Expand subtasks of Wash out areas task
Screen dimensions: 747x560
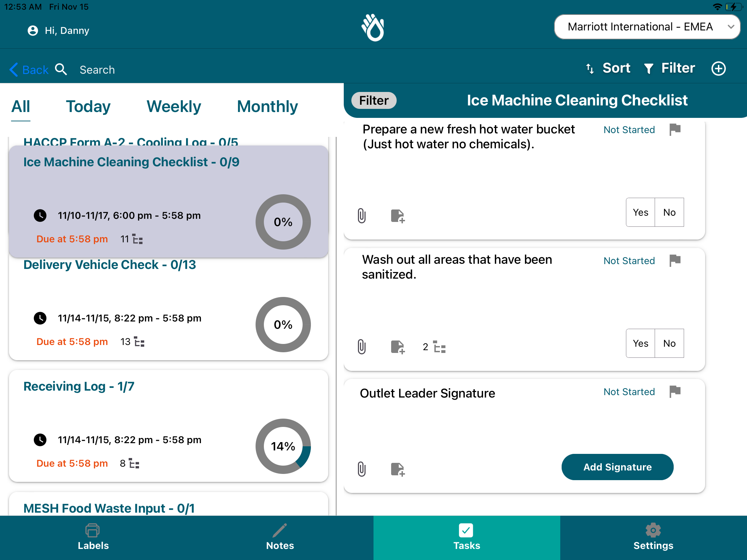click(x=434, y=347)
